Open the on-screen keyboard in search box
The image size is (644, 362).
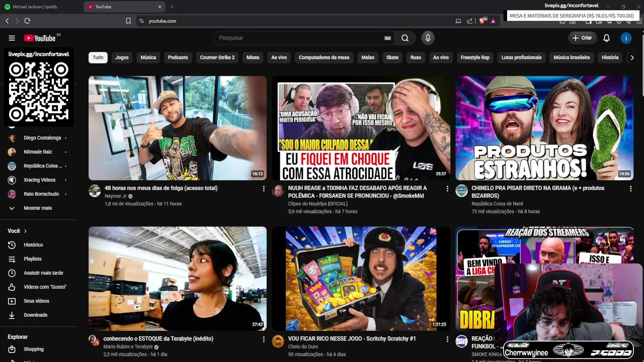click(x=387, y=38)
